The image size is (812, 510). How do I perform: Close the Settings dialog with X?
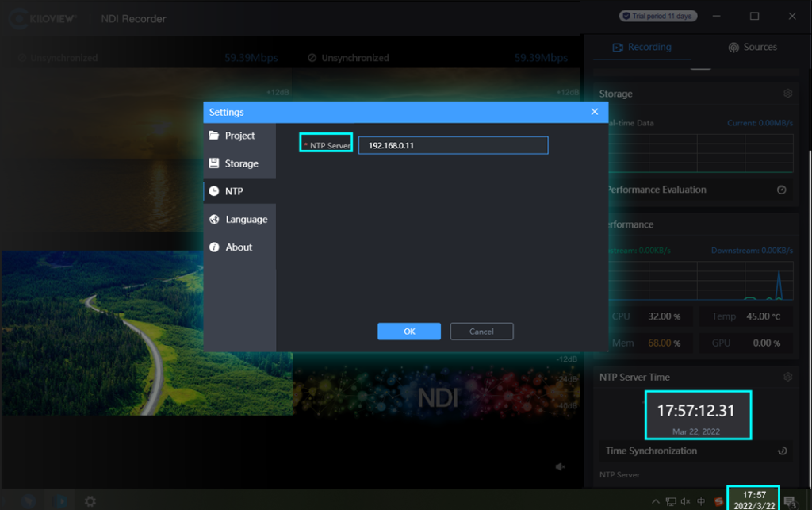(595, 112)
